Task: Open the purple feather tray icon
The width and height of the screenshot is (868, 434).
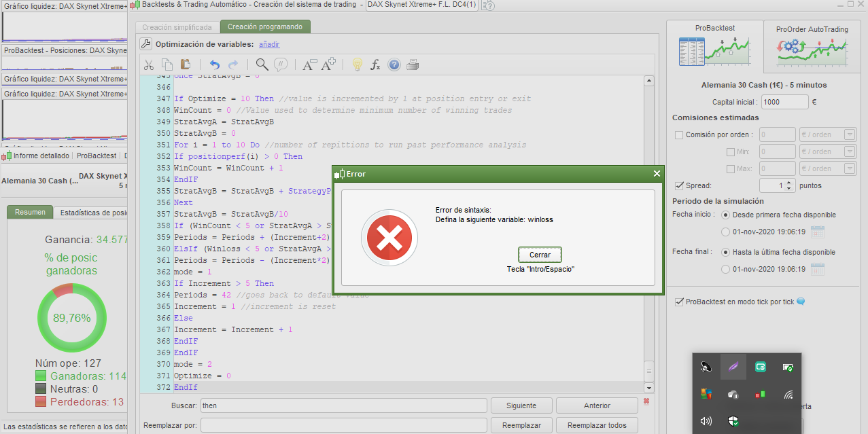Action: pos(733,367)
